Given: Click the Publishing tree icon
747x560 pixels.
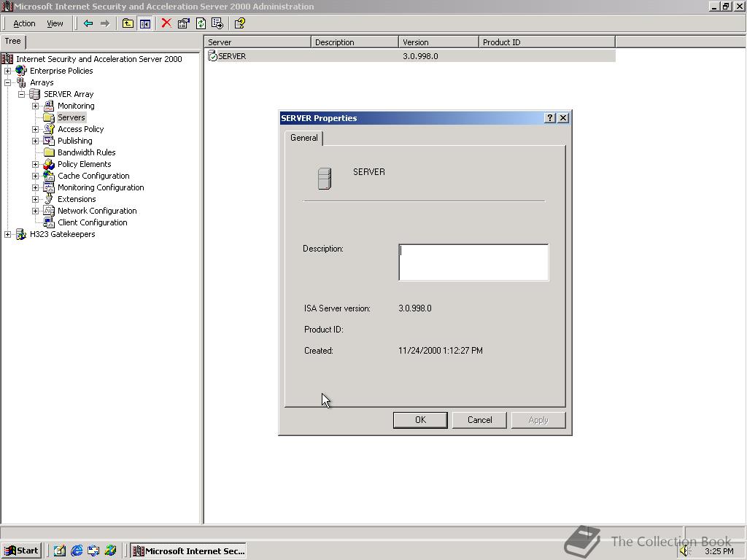Looking at the screenshot, I should pyautogui.click(x=49, y=141).
